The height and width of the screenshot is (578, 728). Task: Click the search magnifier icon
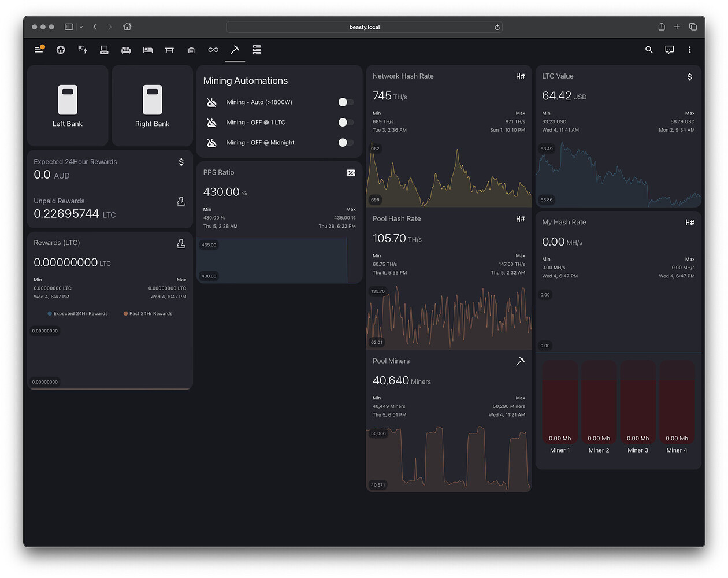[x=649, y=50]
